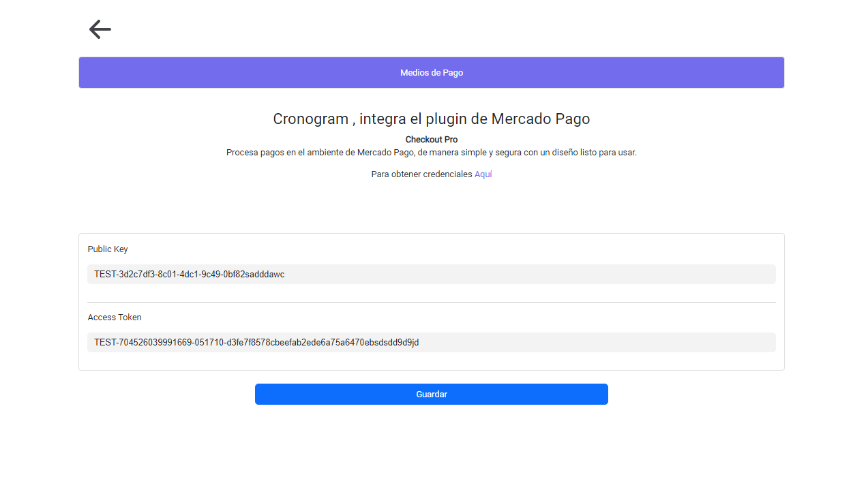Focus the Public Key input field
The width and height of the screenshot is (868, 494).
coord(431,275)
